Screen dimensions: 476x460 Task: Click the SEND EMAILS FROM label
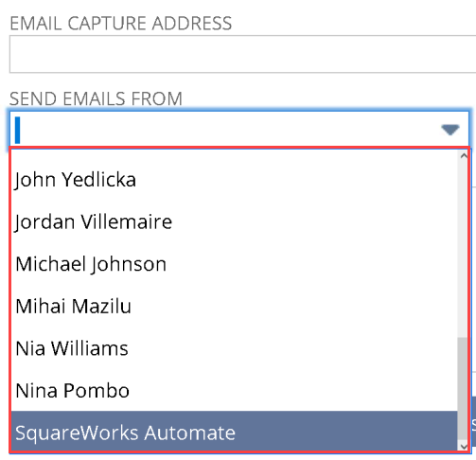(x=96, y=98)
